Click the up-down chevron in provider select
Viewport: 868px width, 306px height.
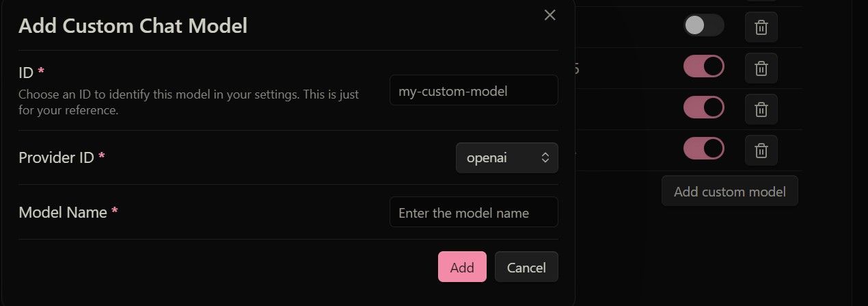click(x=545, y=157)
